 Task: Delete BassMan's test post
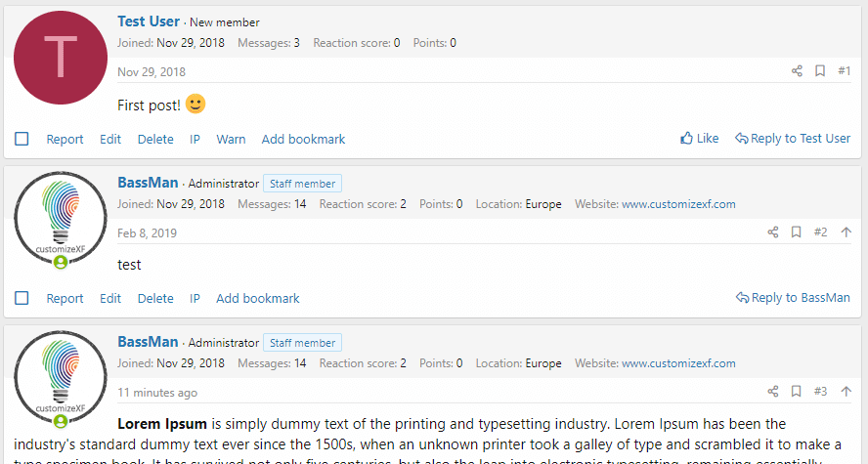coord(155,298)
